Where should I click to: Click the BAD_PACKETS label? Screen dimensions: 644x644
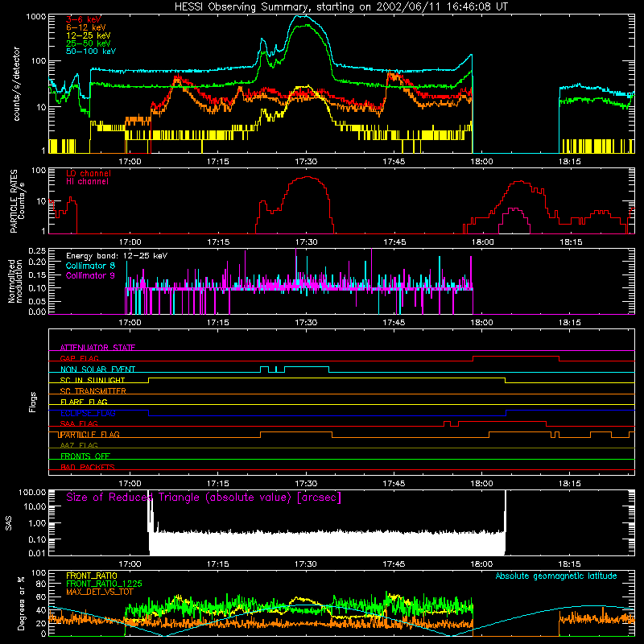[88, 467]
